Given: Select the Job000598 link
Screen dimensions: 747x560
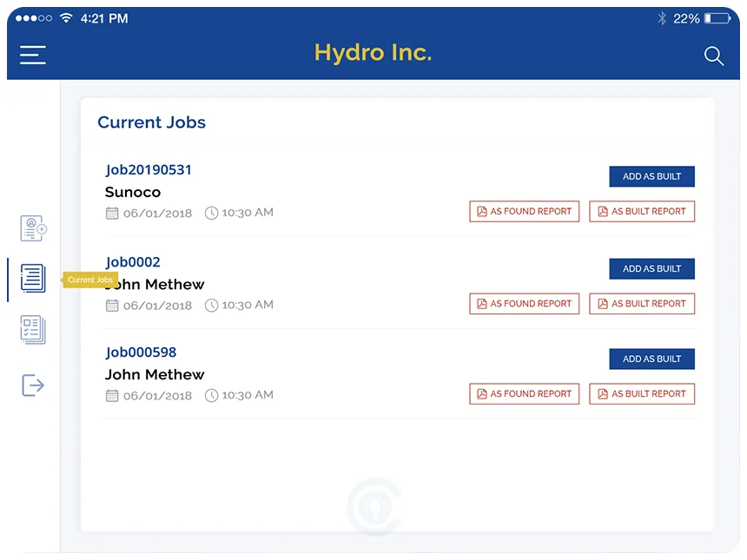Looking at the screenshot, I should [x=141, y=352].
